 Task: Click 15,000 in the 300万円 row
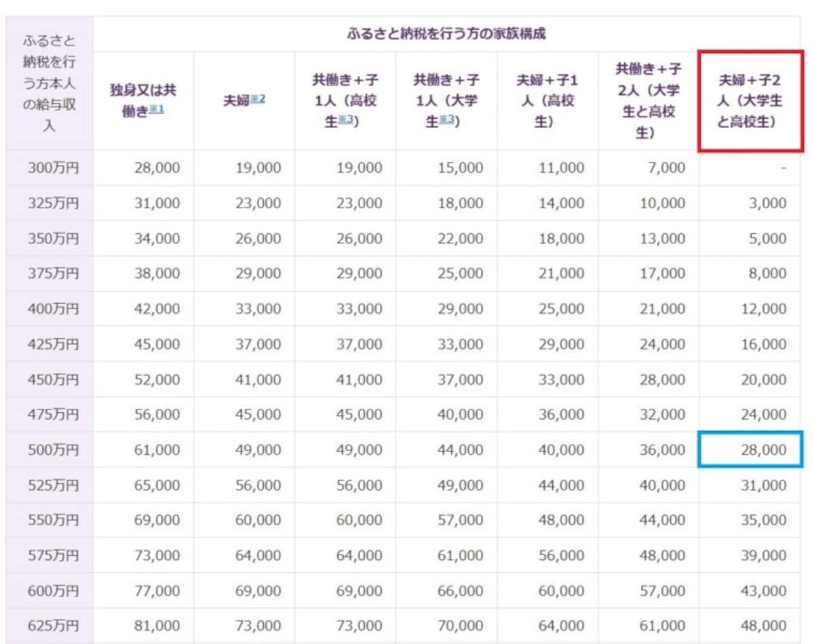(460, 168)
